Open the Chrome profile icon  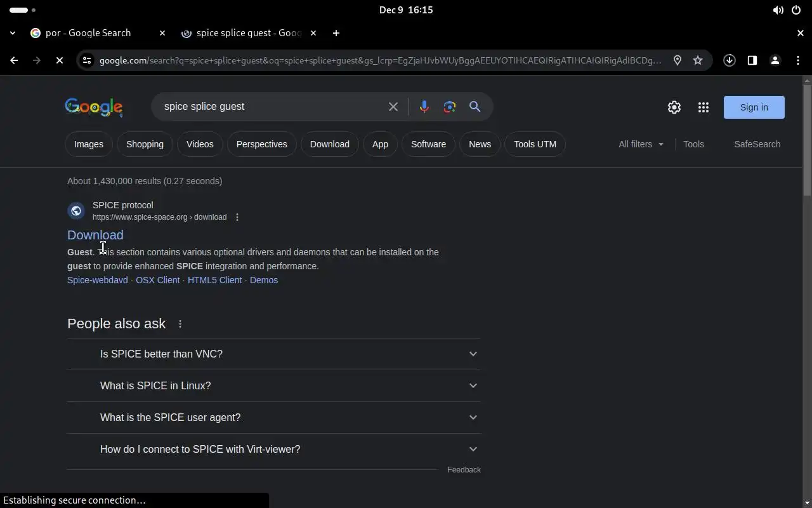[775, 60]
